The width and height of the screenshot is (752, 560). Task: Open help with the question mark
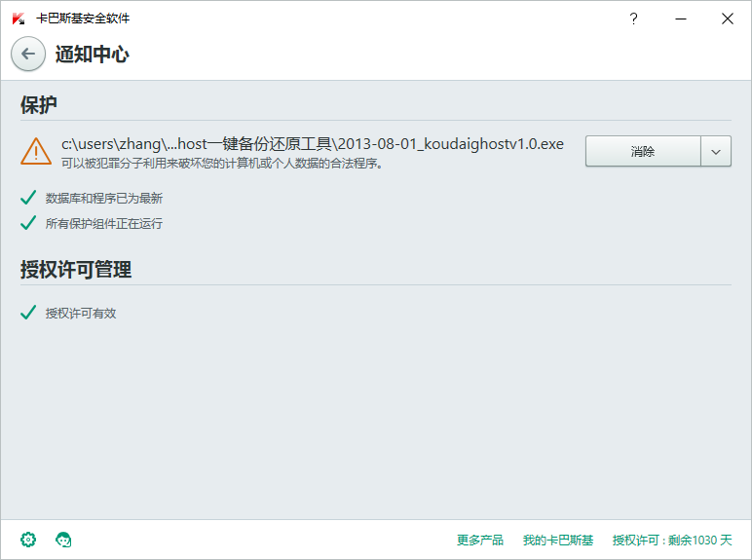point(633,19)
